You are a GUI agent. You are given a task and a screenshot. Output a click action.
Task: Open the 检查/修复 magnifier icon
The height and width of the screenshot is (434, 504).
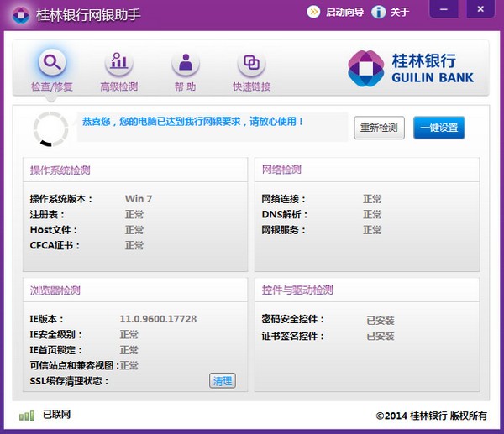(52, 62)
